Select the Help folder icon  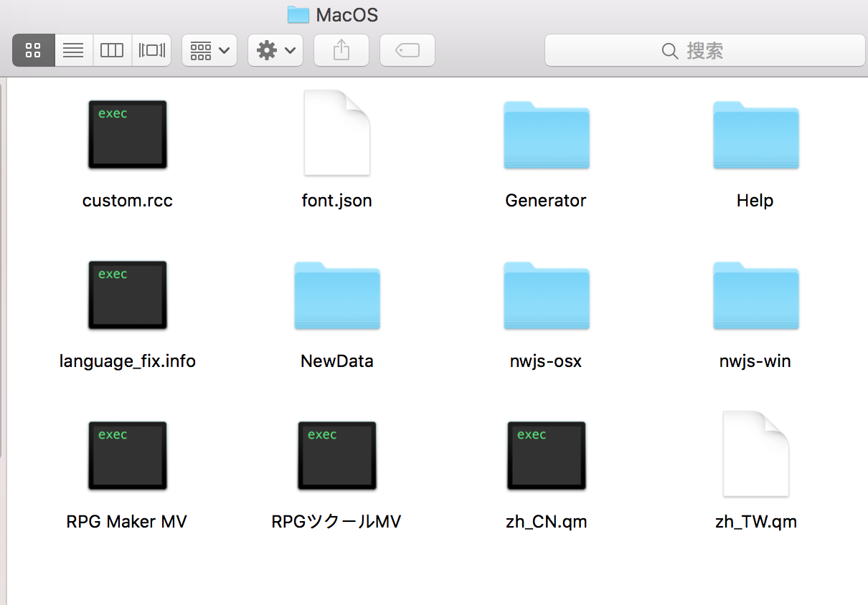tap(756, 135)
